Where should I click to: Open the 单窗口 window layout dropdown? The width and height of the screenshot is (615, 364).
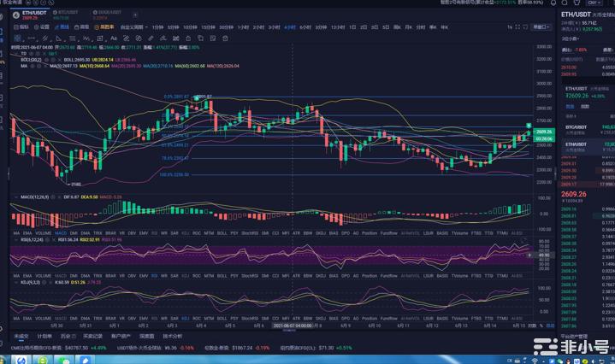pyautogui.click(x=541, y=27)
